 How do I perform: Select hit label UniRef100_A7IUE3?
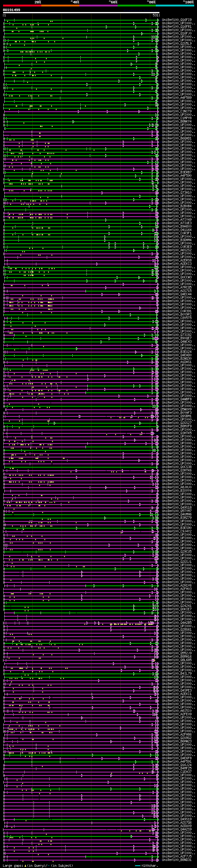pos(177,223)
